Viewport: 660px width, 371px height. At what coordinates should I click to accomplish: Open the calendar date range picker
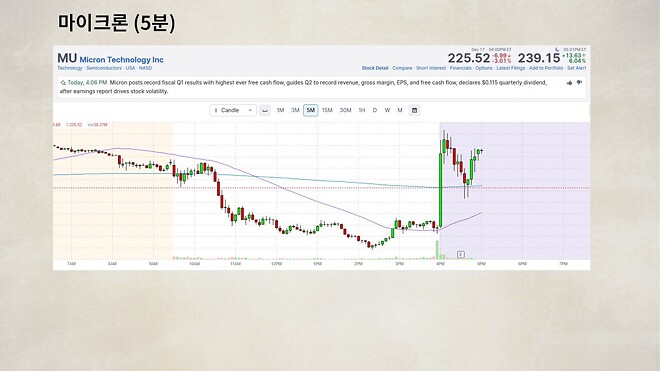point(414,110)
